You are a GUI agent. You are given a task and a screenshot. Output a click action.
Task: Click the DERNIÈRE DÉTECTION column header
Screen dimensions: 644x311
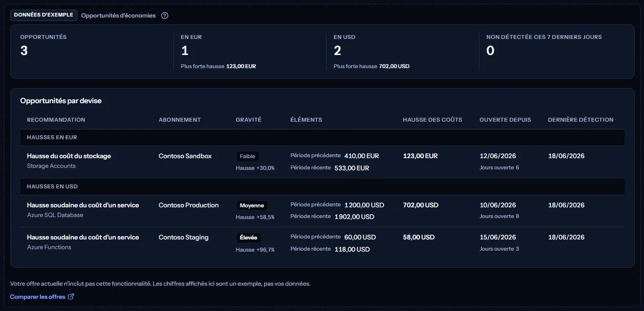581,120
